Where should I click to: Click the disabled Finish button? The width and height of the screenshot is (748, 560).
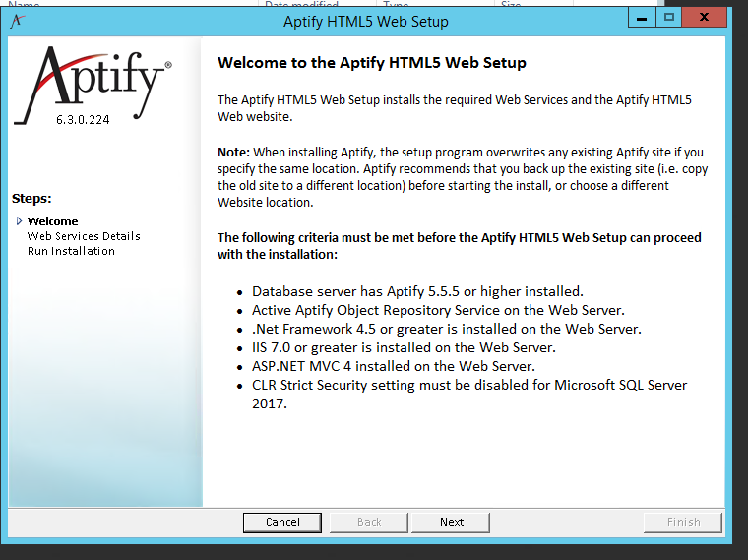coord(683,522)
